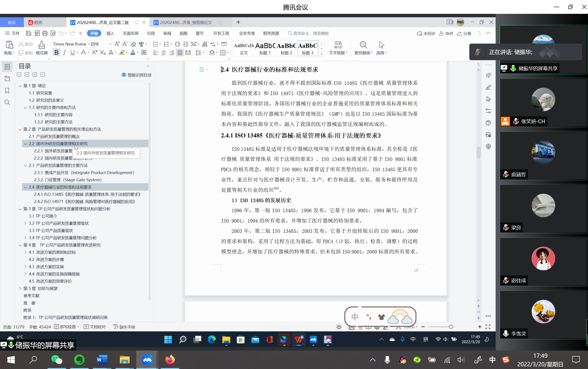Toggle eye protection mode icon in status bar
Screen dimensions: 588x369
339,327
